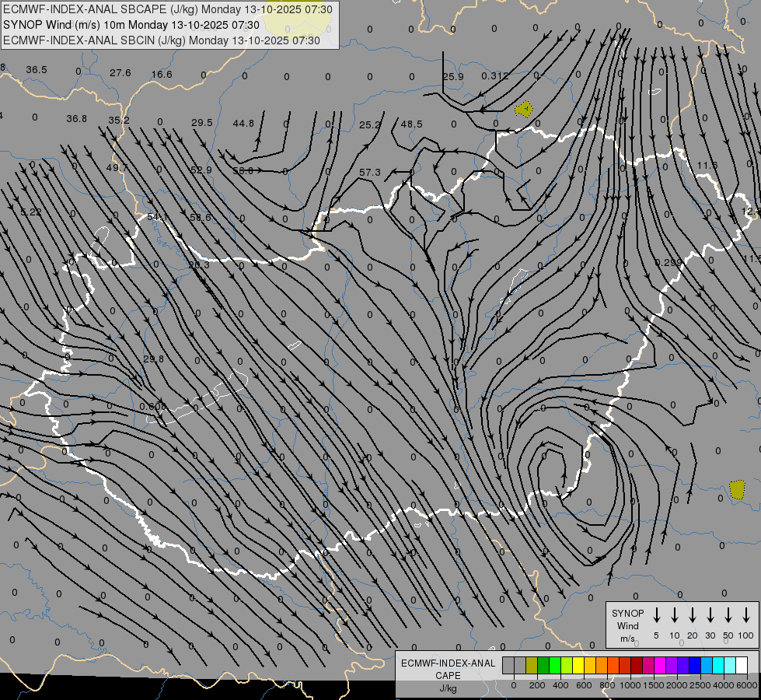The width and height of the screenshot is (761, 700).
Task: Pick the amber swatch right of the 600 tick
Action: [590, 666]
